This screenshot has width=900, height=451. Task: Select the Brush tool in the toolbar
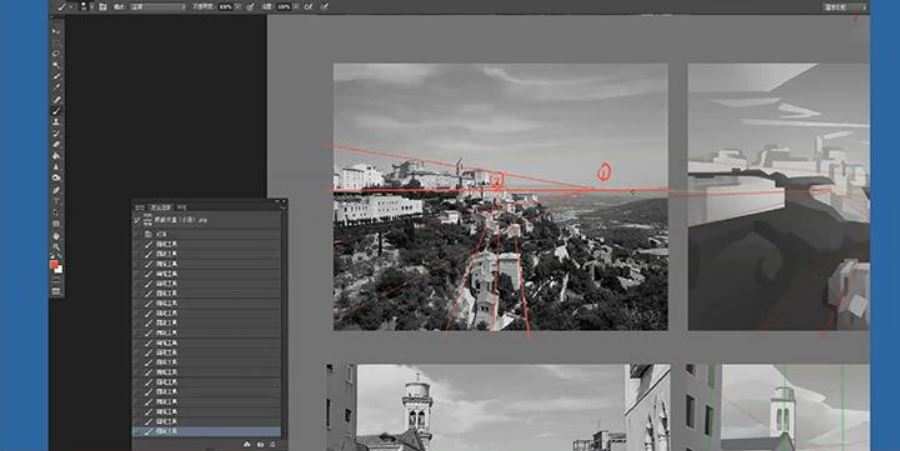[57, 110]
